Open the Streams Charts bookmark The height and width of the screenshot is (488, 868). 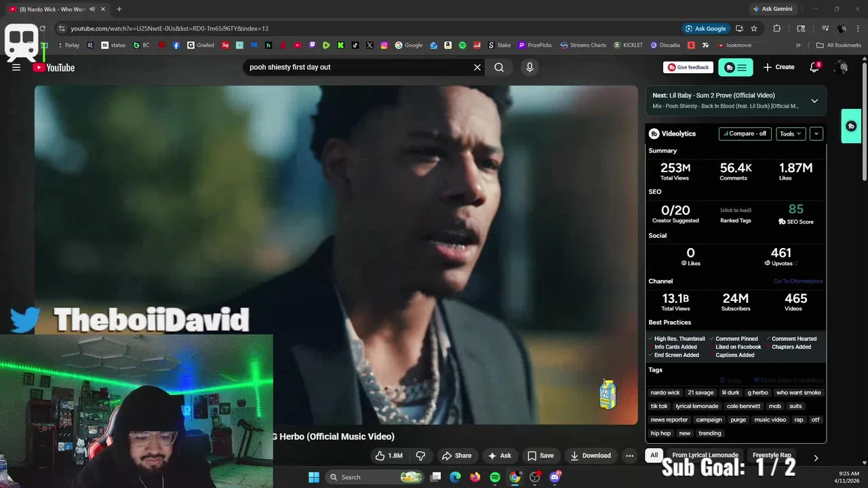tap(583, 45)
